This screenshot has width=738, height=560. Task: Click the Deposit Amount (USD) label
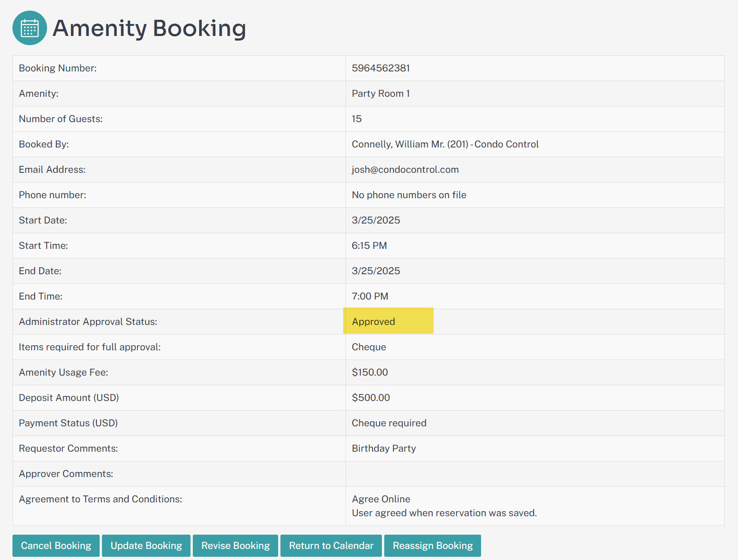tap(69, 398)
